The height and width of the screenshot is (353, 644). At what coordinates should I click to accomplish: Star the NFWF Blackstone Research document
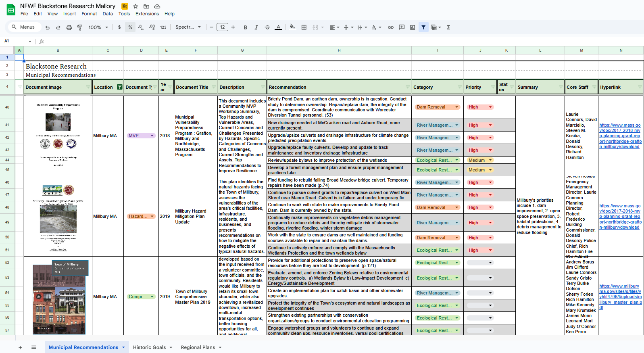[135, 6]
